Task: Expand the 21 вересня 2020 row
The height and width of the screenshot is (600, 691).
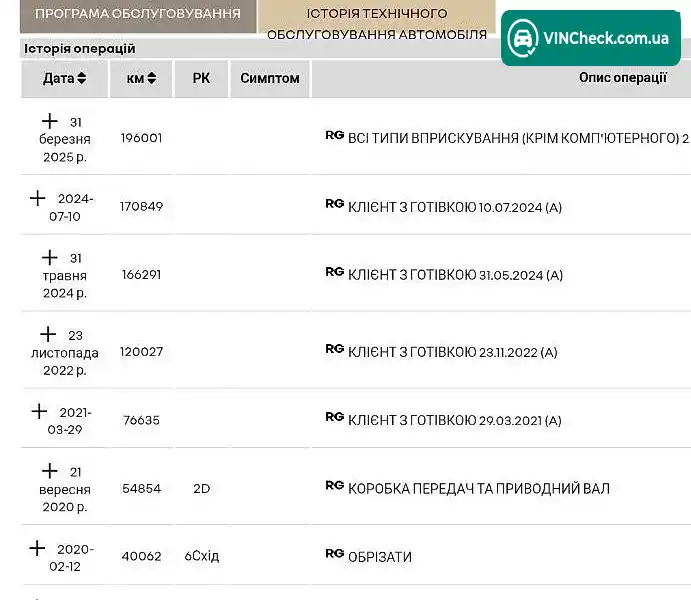Action: pyautogui.click(x=50, y=471)
